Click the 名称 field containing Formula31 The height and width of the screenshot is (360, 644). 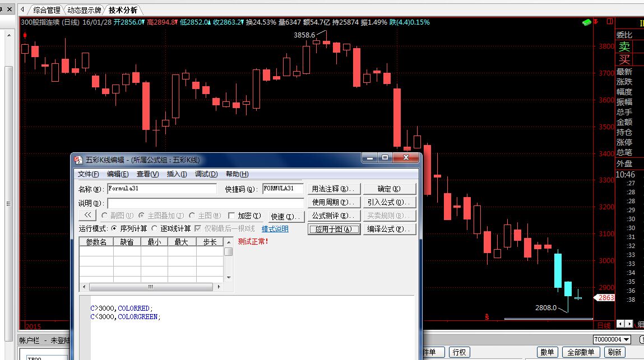tap(162, 189)
